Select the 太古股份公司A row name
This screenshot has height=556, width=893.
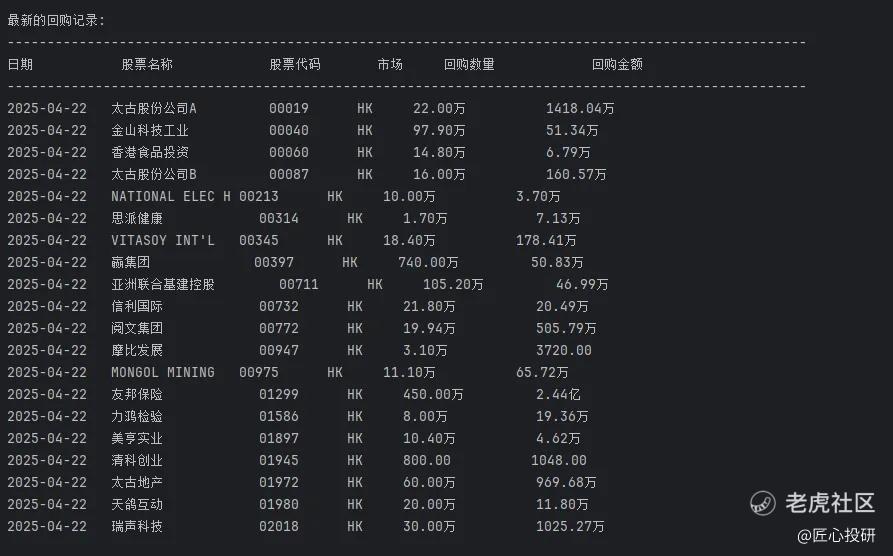[x=154, y=108]
